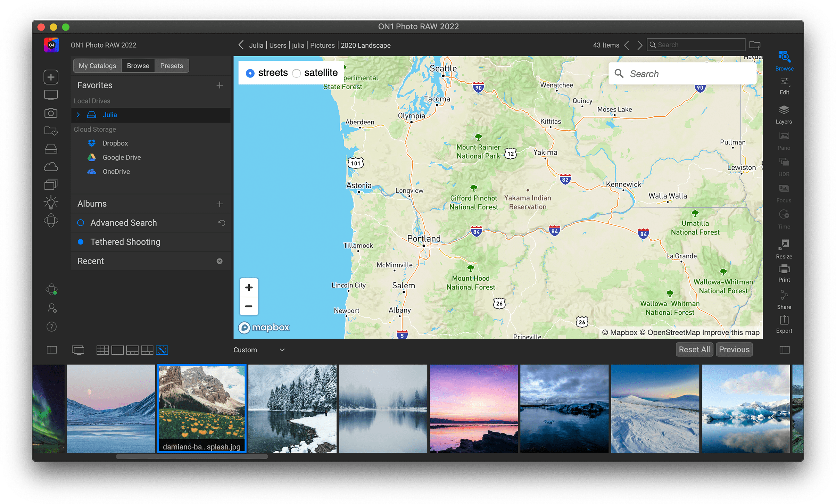836x504 pixels.
Task: Click the local drive icon in sidebar
Action: click(51, 149)
